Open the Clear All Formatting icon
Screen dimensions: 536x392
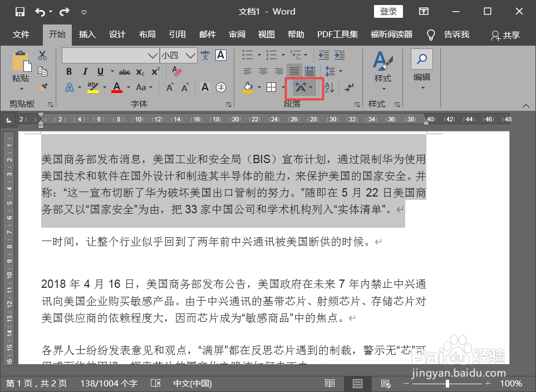(x=176, y=71)
